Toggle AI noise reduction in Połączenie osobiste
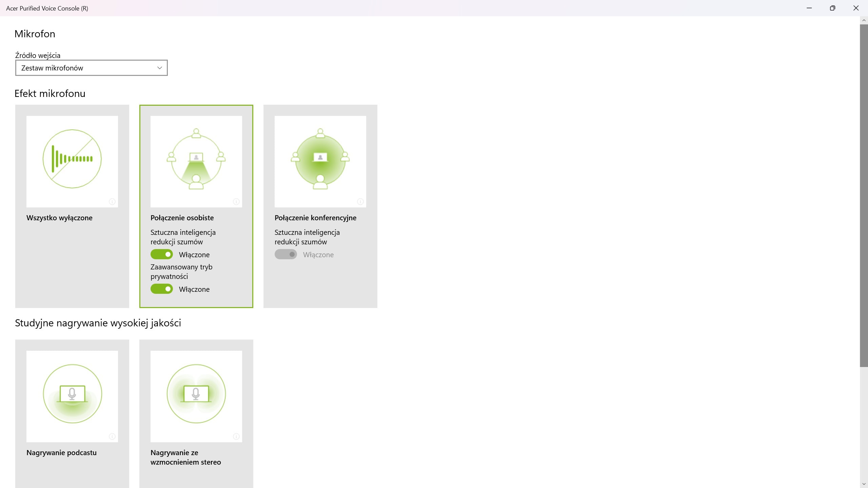The height and width of the screenshot is (488, 868). click(162, 254)
